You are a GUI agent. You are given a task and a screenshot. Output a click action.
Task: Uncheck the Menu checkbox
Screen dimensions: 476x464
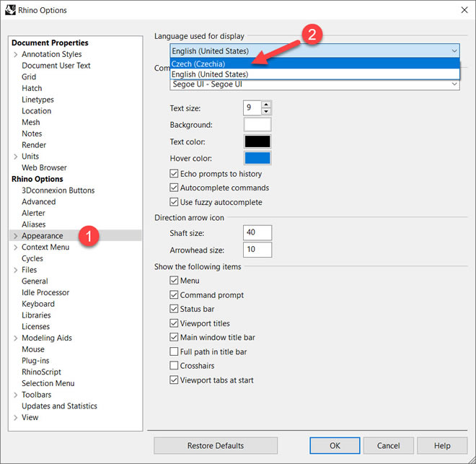(174, 280)
